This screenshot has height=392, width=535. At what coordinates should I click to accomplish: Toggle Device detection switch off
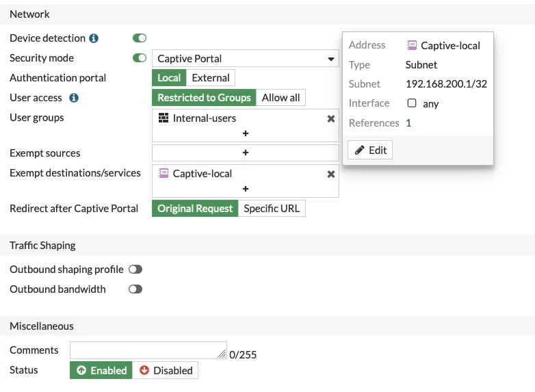point(140,38)
